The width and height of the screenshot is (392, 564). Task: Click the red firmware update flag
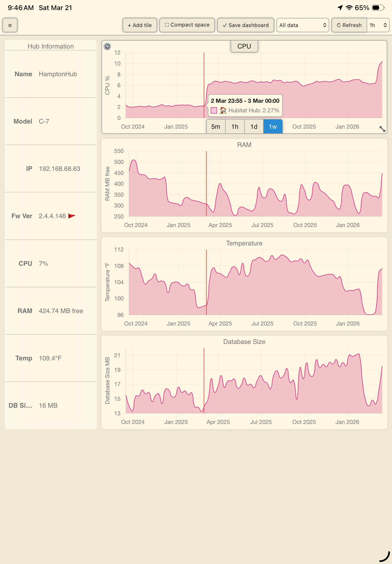click(72, 216)
